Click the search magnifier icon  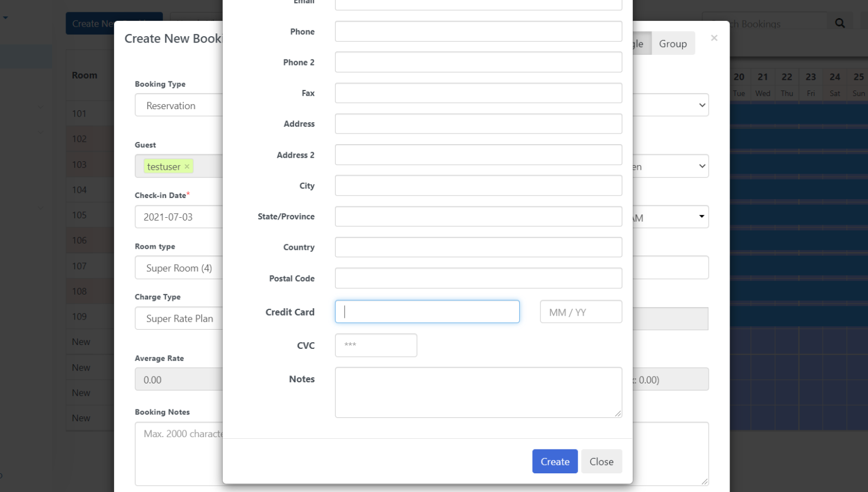coord(840,23)
